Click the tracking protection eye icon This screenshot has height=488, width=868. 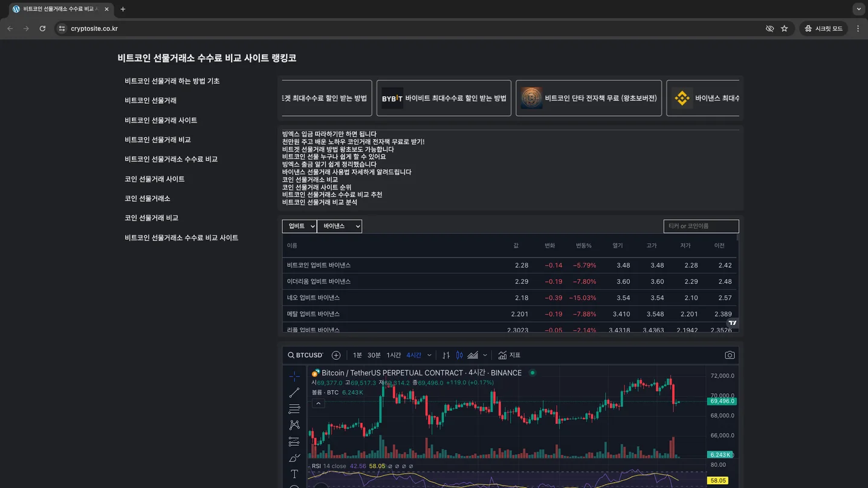pos(769,28)
